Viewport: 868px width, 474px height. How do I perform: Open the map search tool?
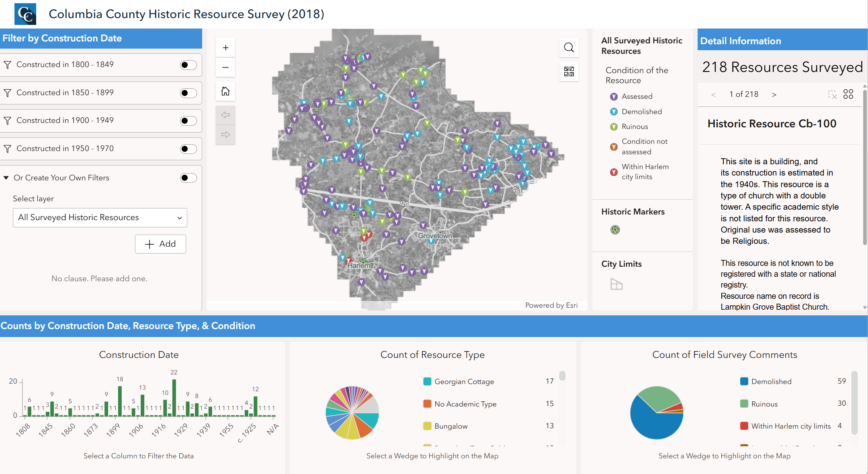[x=569, y=47]
